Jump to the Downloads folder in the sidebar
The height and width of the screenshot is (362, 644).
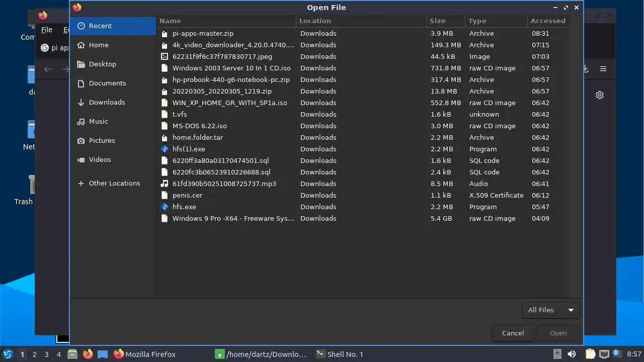[x=113, y=102]
